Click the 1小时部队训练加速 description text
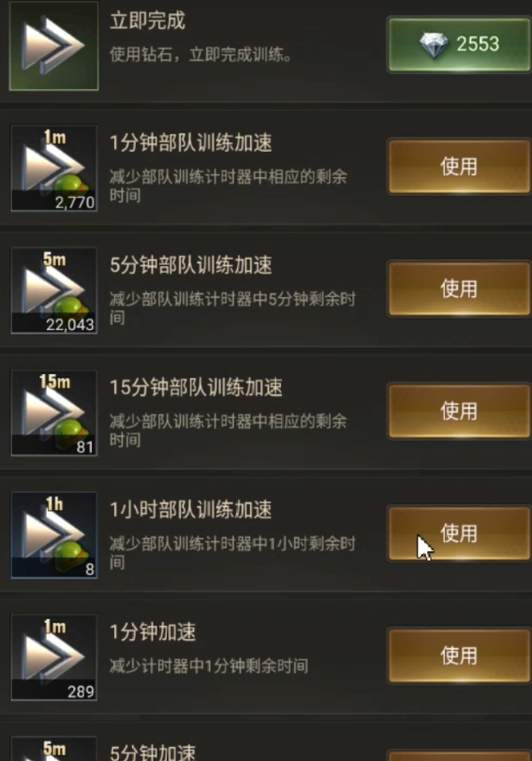The width and height of the screenshot is (532, 761). click(x=232, y=552)
